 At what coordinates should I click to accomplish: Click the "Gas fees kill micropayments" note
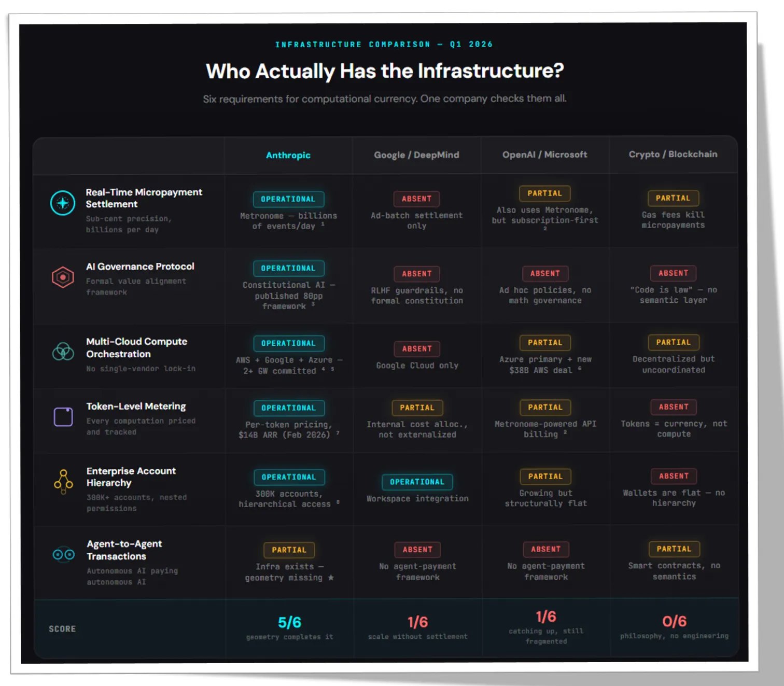(673, 220)
